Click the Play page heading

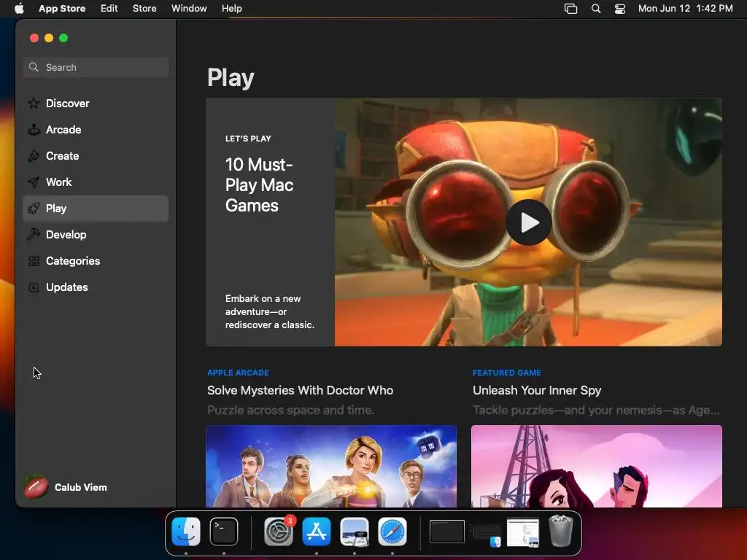[x=231, y=78]
